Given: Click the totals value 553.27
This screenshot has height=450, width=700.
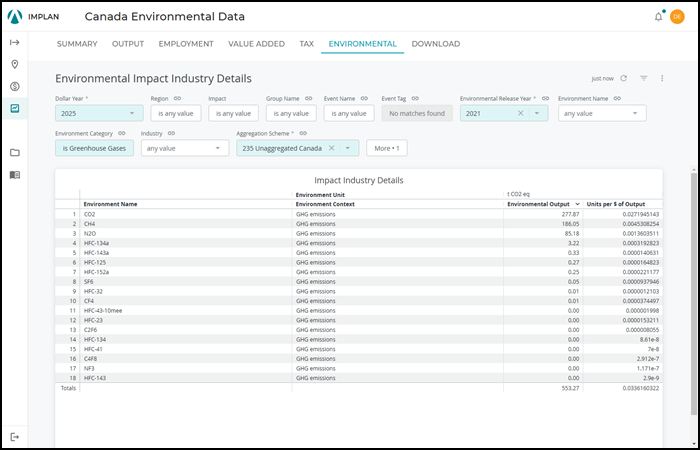Looking at the screenshot, I should point(571,388).
